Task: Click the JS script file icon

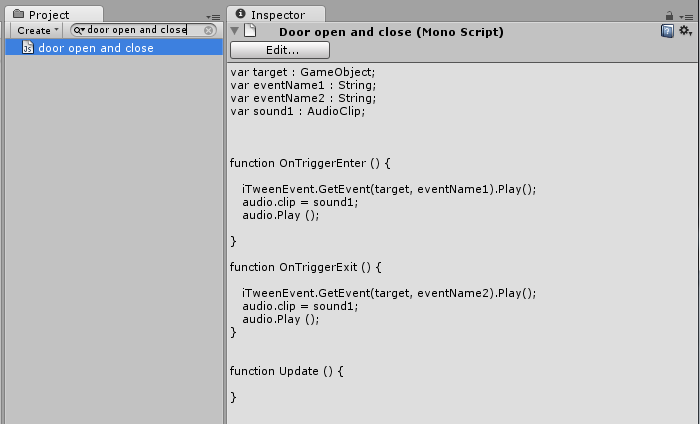Action: point(28,47)
